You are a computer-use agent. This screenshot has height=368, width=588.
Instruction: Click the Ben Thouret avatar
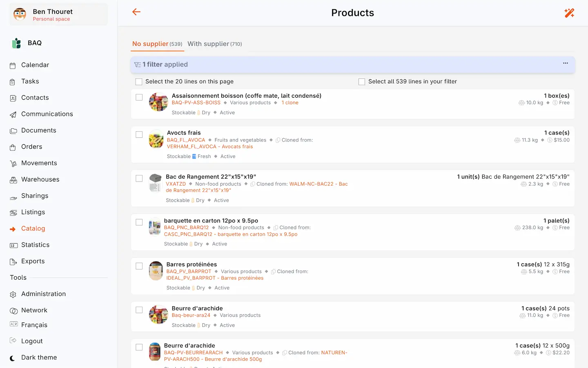point(20,14)
